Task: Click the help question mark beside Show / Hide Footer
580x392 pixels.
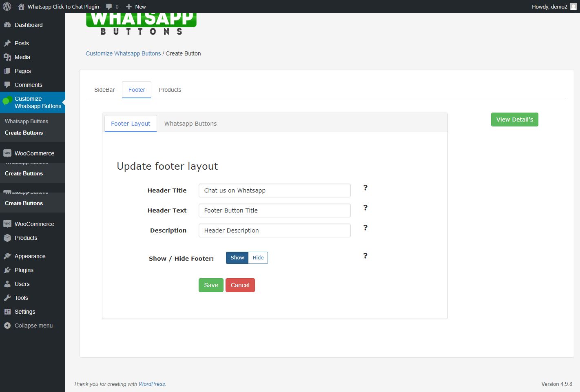Action: pos(365,256)
